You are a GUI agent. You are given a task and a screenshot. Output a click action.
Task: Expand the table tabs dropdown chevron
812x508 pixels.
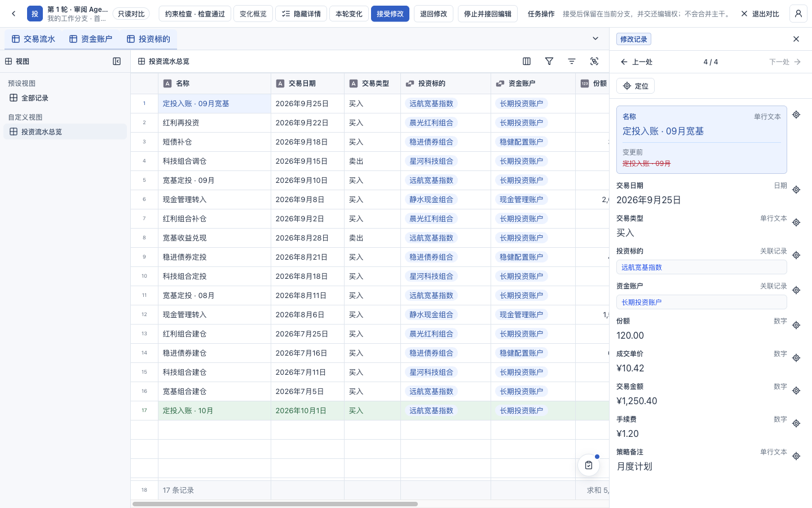click(x=595, y=39)
